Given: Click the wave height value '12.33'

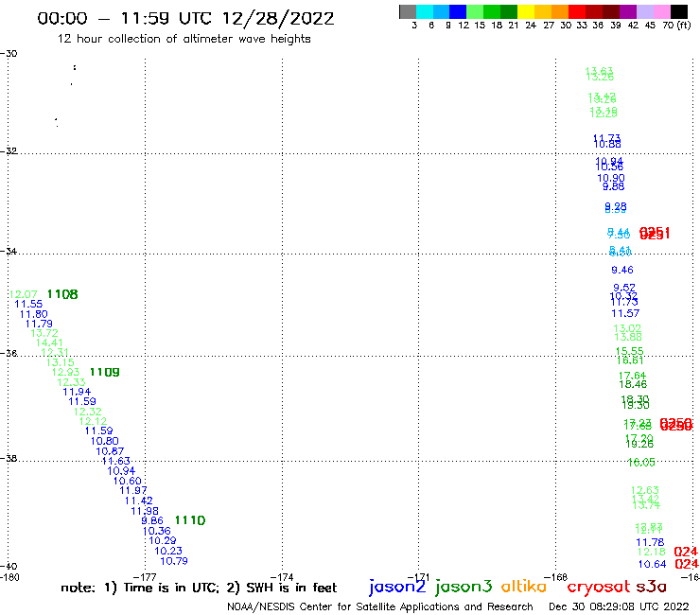Looking at the screenshot, I should point(72,382).
